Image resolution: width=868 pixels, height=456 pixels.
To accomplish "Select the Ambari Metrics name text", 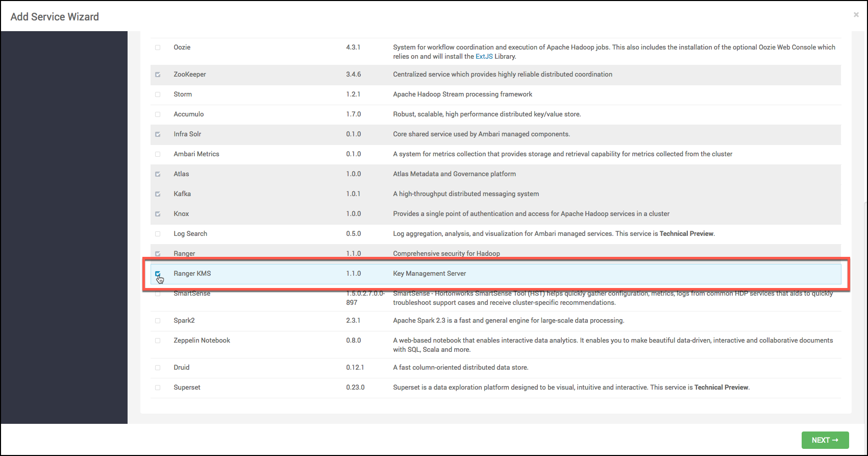I will tap(196, 154).
